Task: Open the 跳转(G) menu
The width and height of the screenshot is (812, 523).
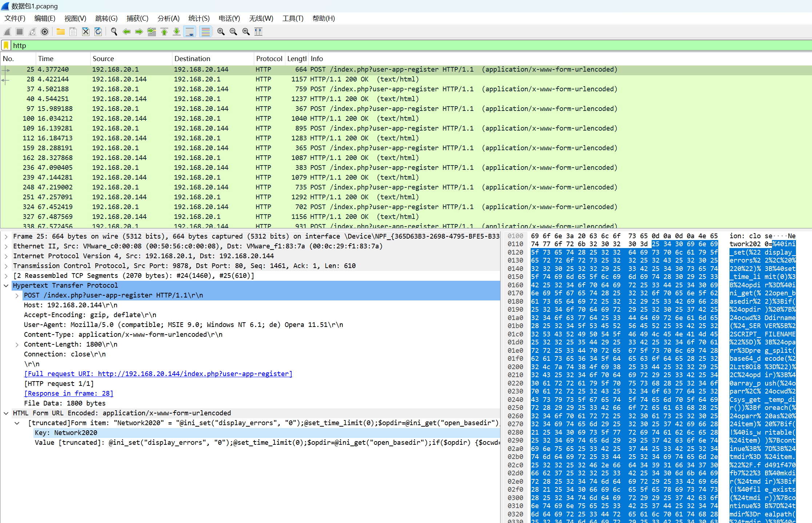Action: (x=106, y=19)
